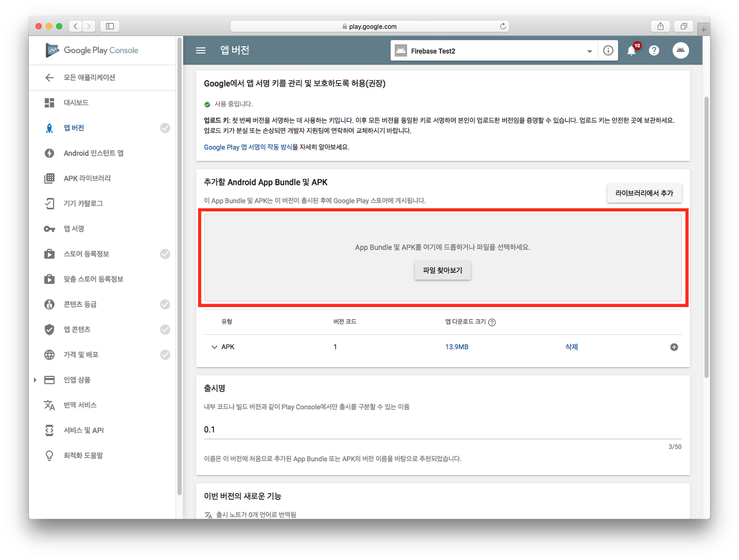This screenshot has height=560, width=739.
Task: Click the Google Play Console logo
Action: [92, 50]
